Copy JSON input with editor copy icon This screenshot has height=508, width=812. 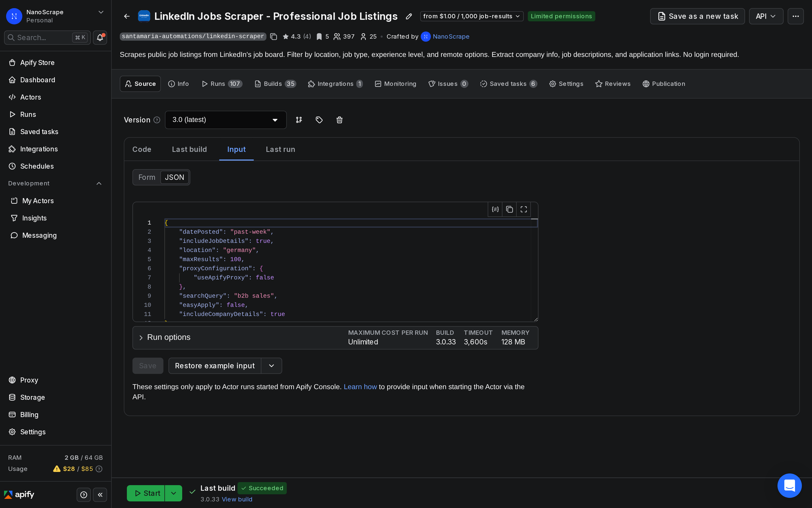coord(509,209)
